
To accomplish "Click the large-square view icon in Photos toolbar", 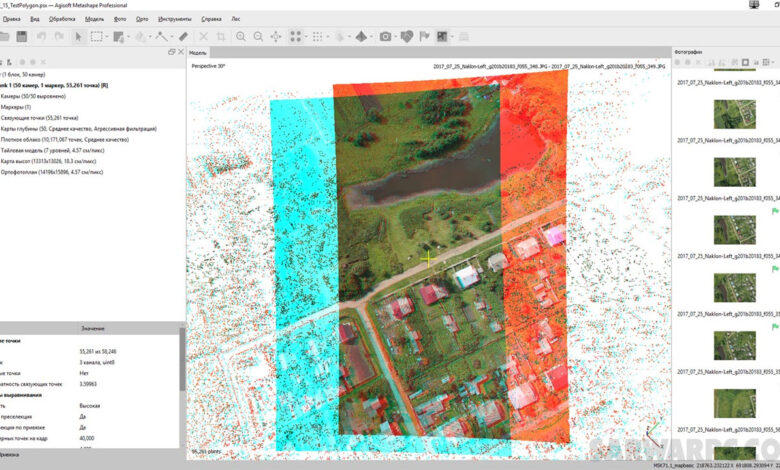I will 745,62.
